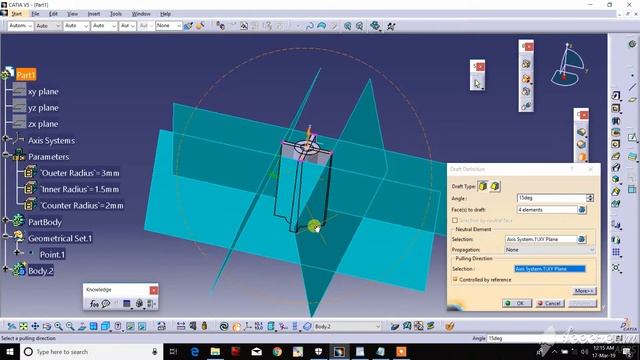Image resolution: width=640 pixels, height=360 pixels.
Task: Collapse the Parameters node
Action: click(5, 155)
